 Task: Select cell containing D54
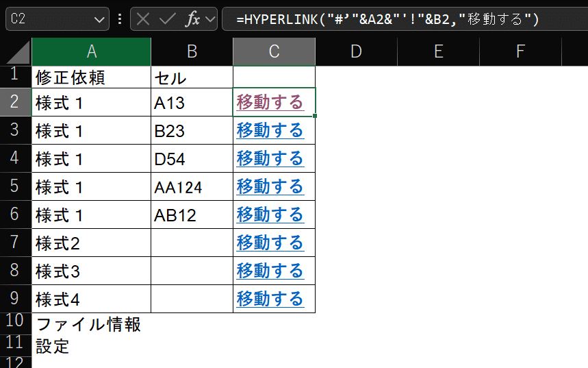192,158
